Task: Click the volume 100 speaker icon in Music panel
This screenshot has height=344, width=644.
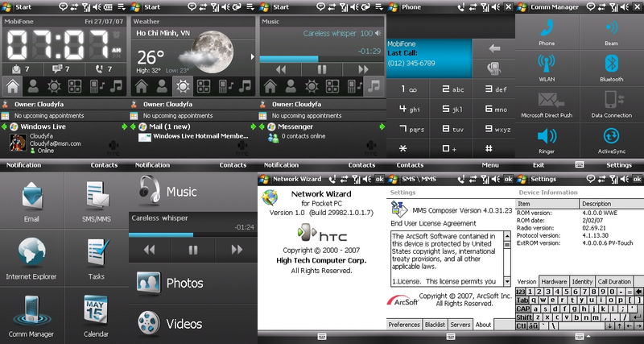Action: (x=378, y=33)
